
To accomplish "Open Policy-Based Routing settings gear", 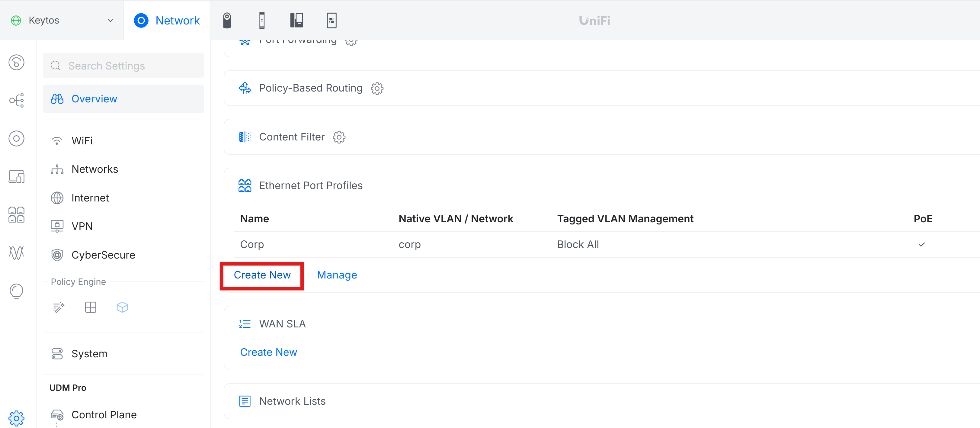I will (x=377, y=88).
